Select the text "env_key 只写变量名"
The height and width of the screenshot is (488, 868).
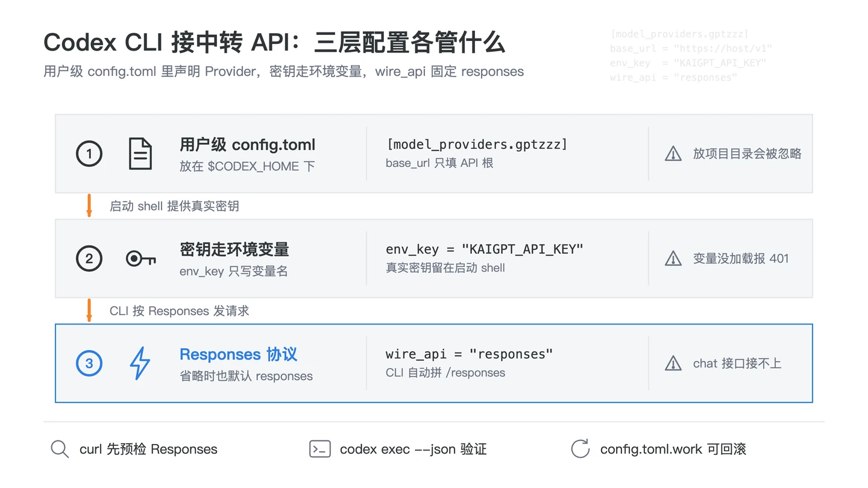(x=234, y=271)
